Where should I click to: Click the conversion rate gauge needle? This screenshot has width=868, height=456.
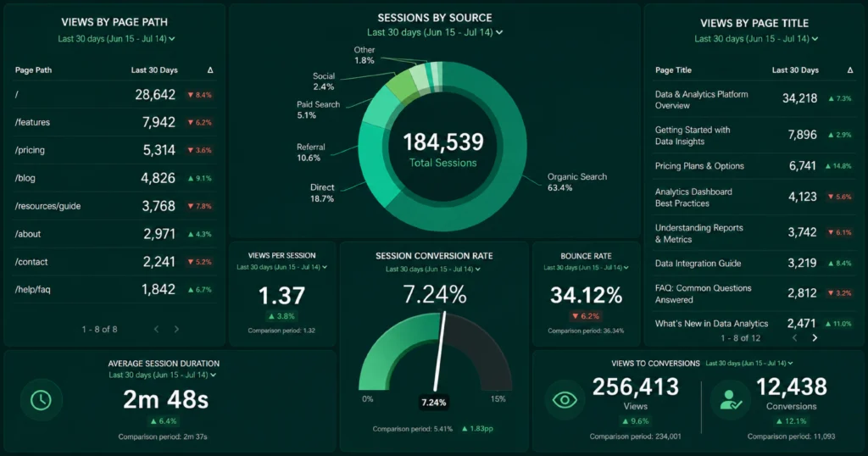[440, 352]
